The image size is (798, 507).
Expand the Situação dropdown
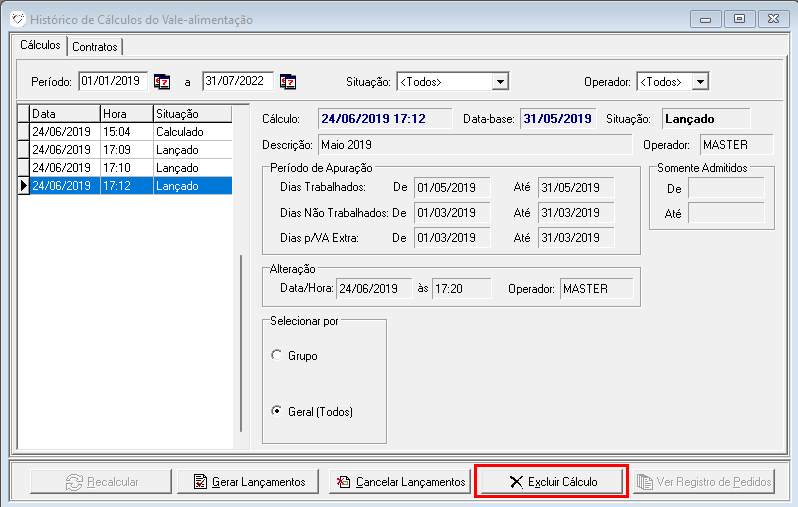[501, 81]
